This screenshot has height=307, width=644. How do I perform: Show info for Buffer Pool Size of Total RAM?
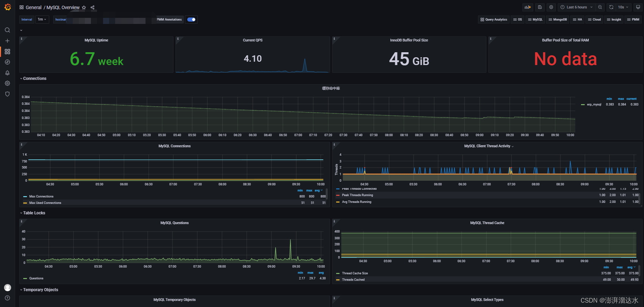click(490, 39)
